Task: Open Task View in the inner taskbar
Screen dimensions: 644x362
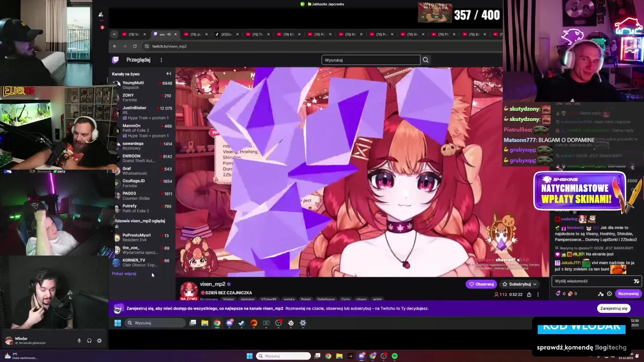Action: [193, 323]
